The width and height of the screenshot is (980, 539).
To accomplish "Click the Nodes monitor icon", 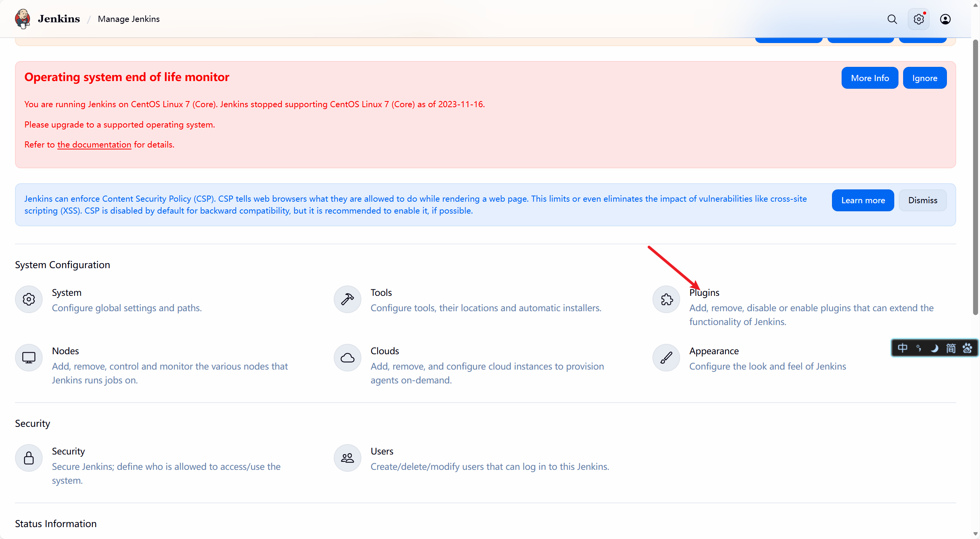I will point(29,358).
